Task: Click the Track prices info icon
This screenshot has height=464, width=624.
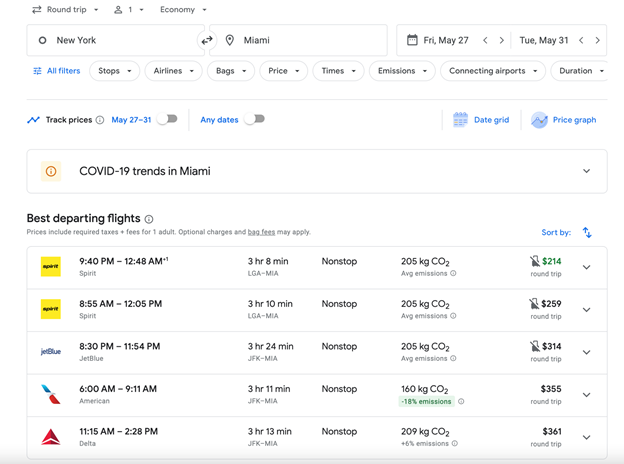Action: (100, 120)
